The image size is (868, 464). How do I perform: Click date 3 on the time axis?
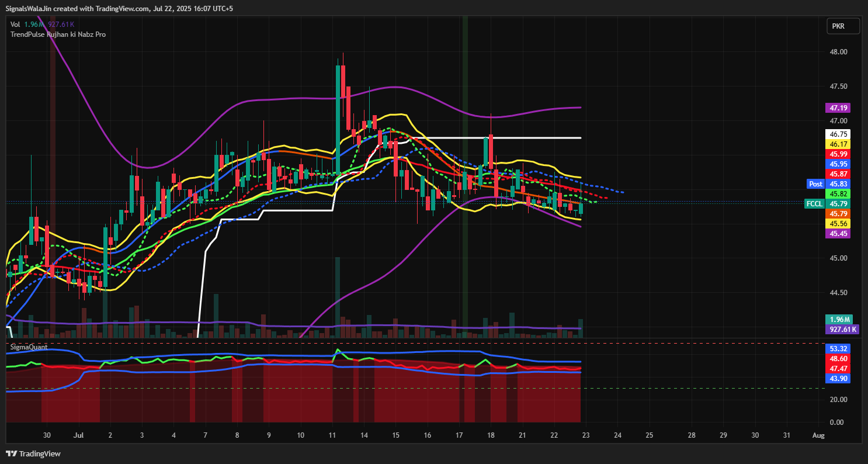point(142,435)
